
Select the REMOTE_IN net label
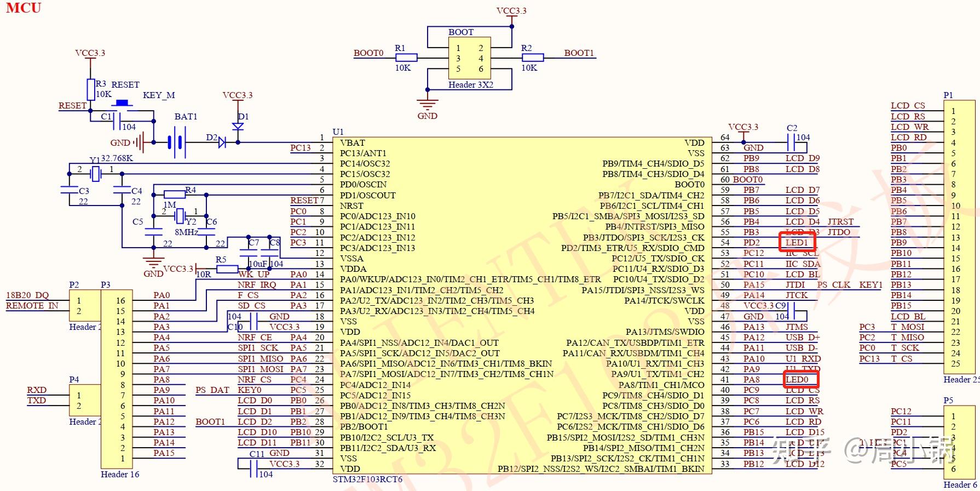tap(32, 306)
